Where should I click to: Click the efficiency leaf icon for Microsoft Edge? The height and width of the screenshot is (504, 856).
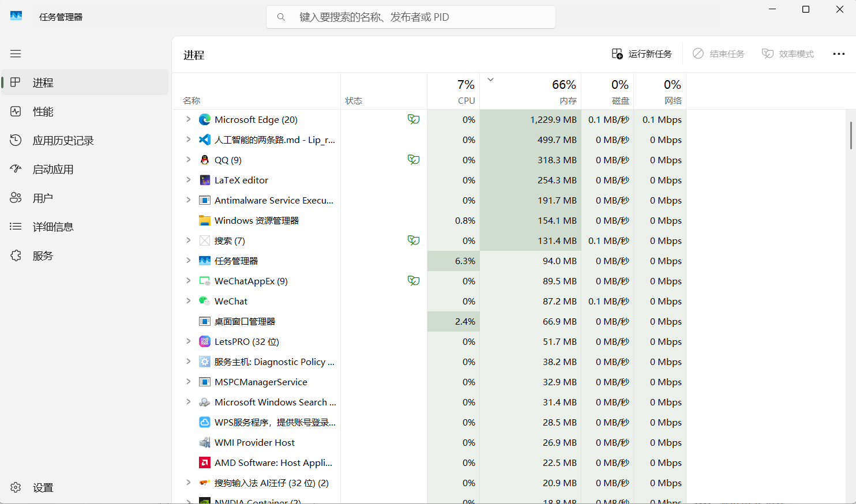click(414, 119)
